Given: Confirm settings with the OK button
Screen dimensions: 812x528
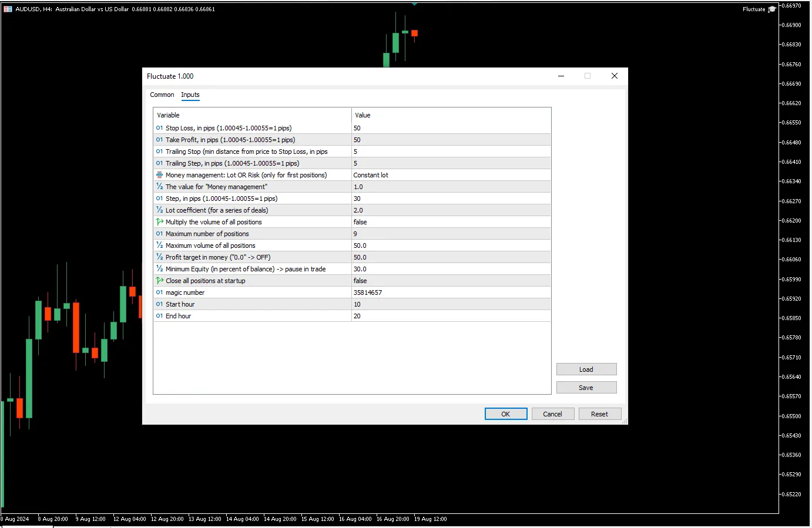Looking at the screenshot, I should point(505,414).
